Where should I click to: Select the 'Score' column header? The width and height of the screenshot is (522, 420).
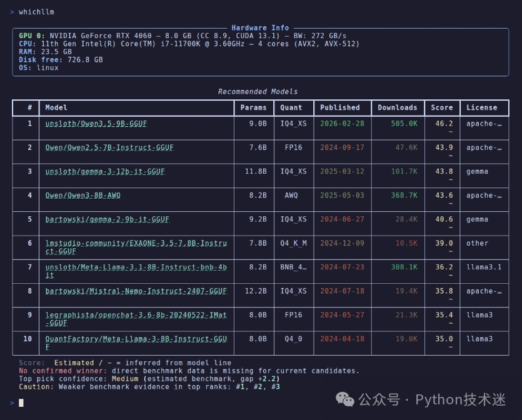coord(442,108)
